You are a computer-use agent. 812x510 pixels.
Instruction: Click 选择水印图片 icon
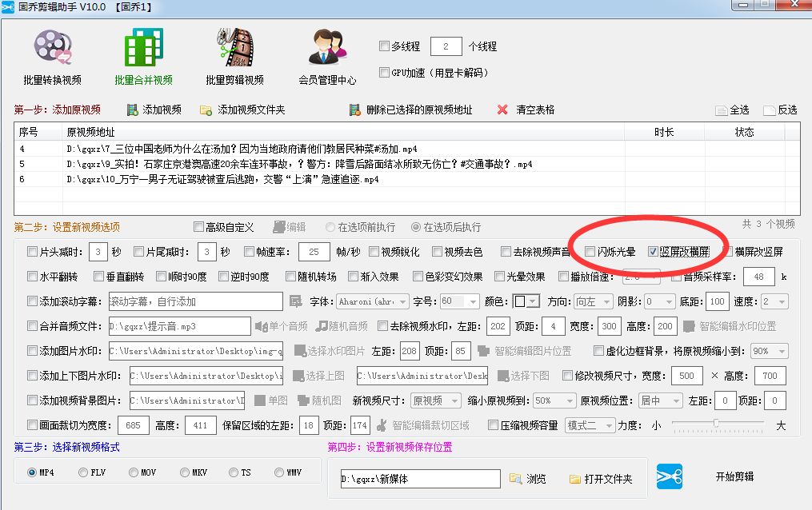300,351
